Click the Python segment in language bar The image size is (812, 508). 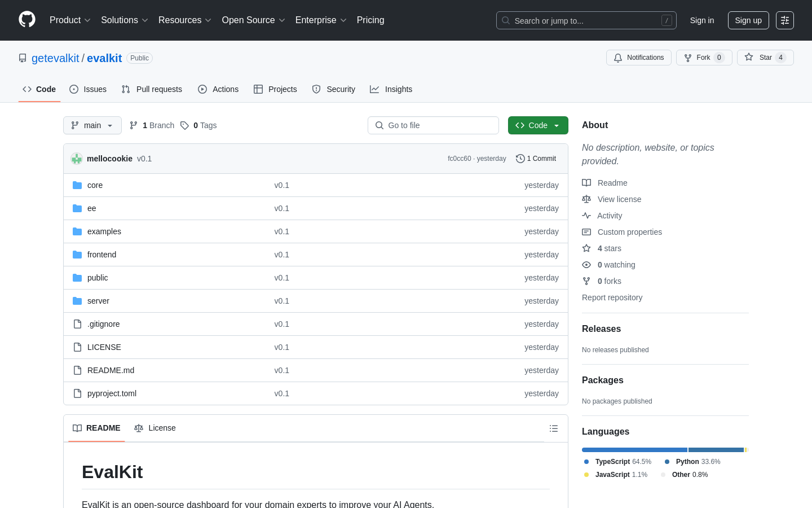point(716,450)
